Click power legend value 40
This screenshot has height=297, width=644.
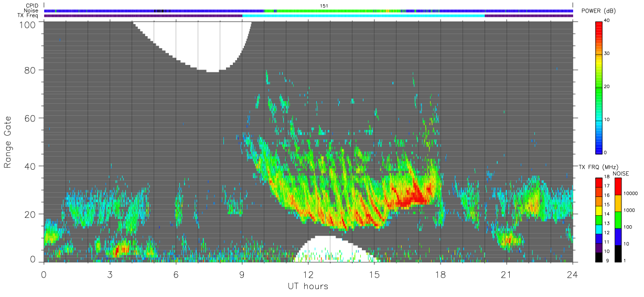click(608, 20)
